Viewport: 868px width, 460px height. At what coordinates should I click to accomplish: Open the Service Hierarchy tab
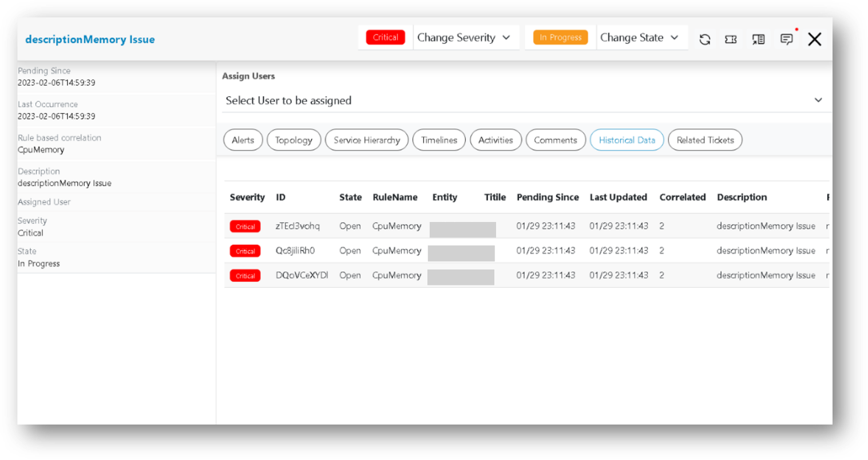click(x=367, y=140)
